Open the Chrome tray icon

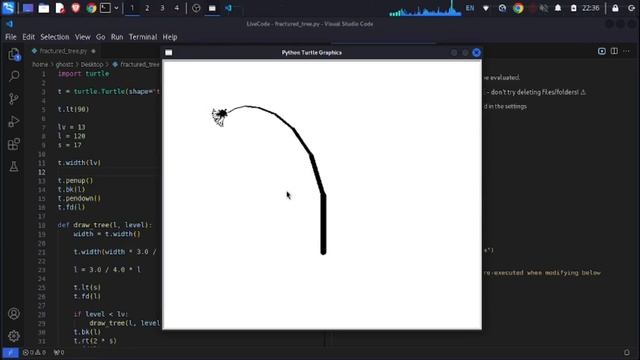[x=518, y=8]
